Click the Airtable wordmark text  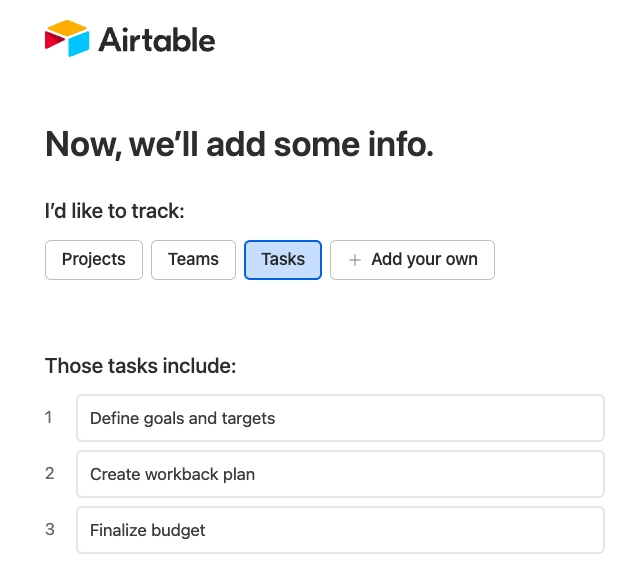(156, 40)
